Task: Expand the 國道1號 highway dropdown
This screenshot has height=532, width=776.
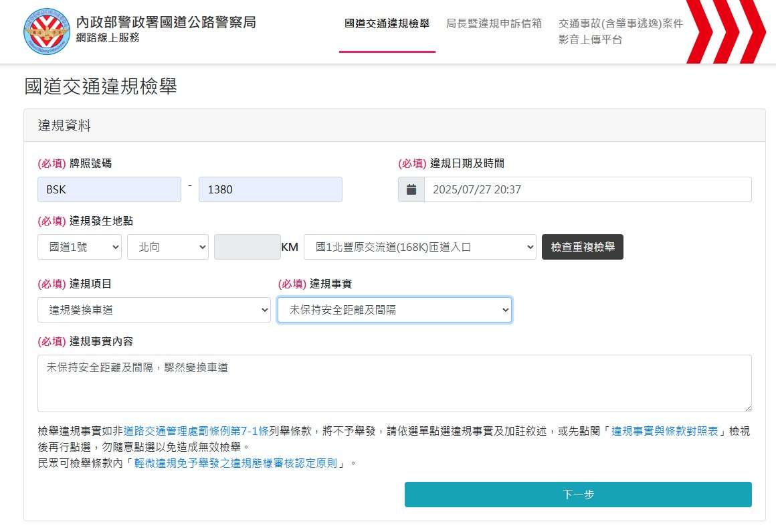Action: [x=80, y=247]
